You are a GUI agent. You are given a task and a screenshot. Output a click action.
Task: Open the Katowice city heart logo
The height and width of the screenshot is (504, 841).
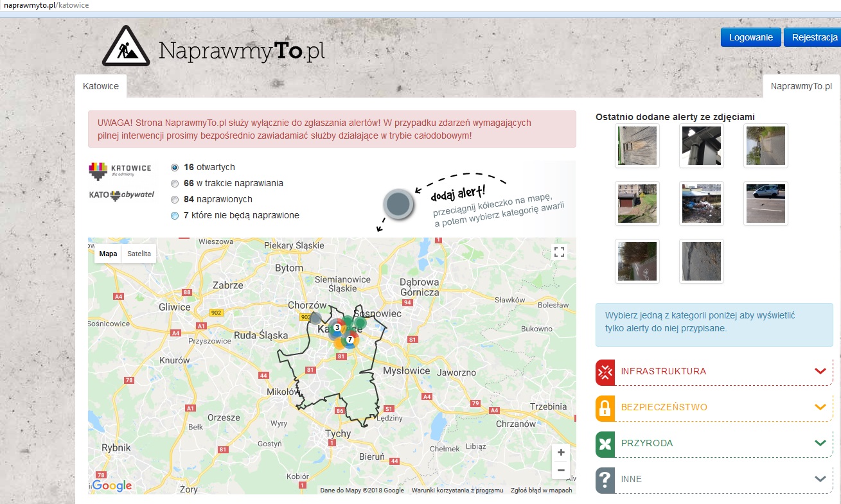pos(120,170)
